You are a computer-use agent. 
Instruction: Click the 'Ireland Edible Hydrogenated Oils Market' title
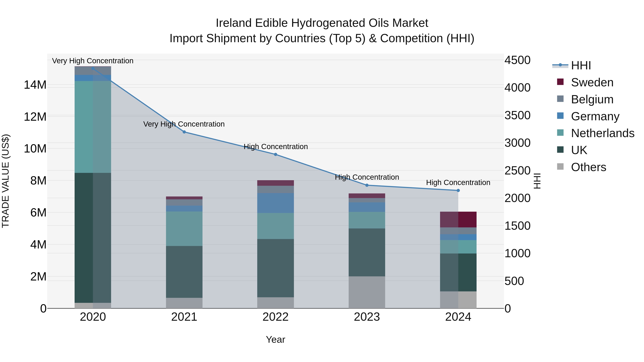tap(322, 23)
